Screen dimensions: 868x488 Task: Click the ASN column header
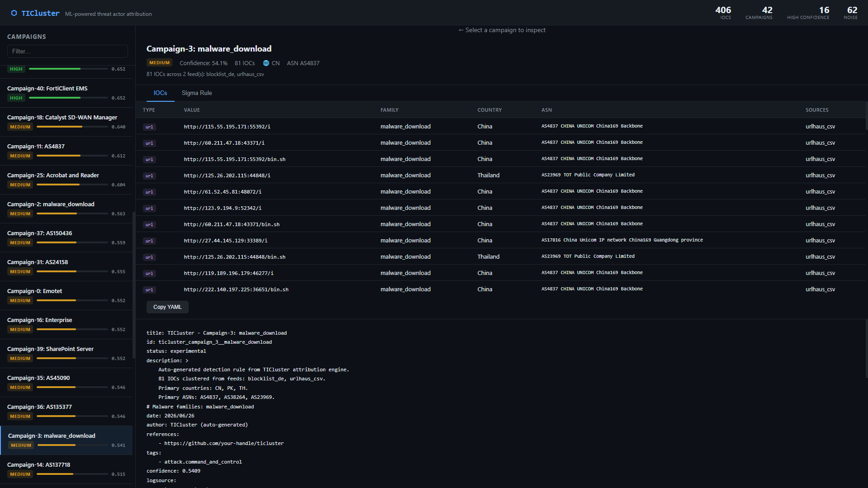click(x=546, y=110)
